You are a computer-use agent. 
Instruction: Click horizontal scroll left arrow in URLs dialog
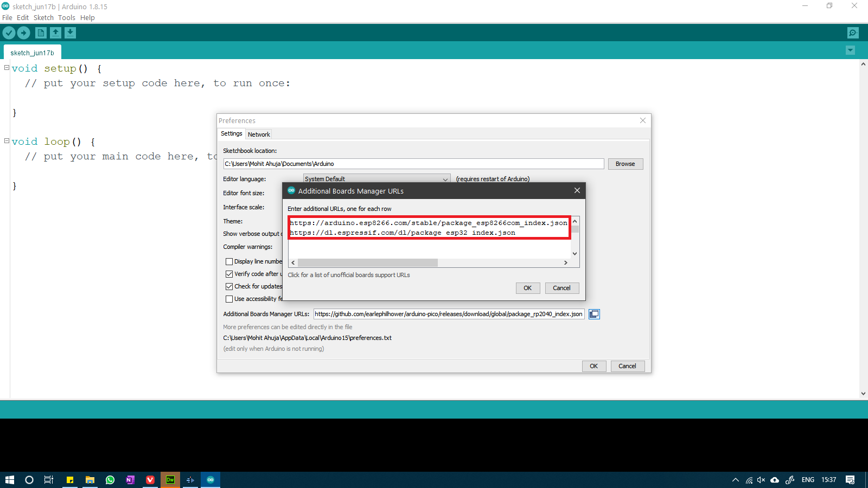293,262
